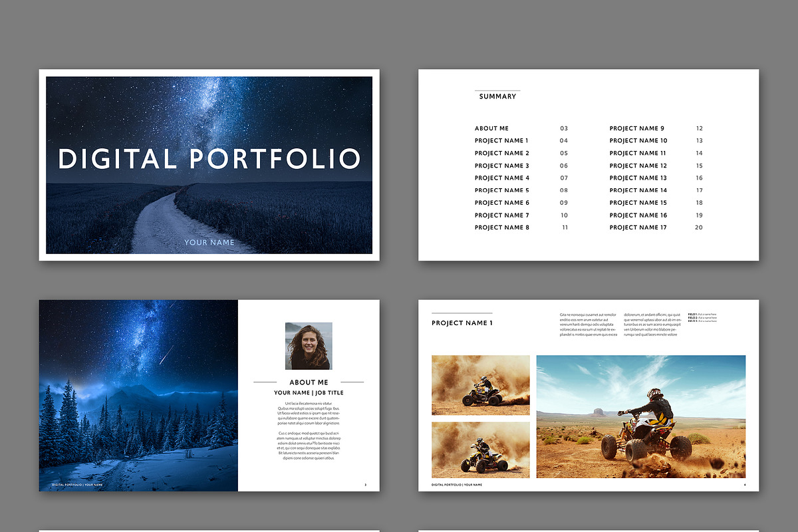Select the SUMMARY heading

tap(497, 96)
